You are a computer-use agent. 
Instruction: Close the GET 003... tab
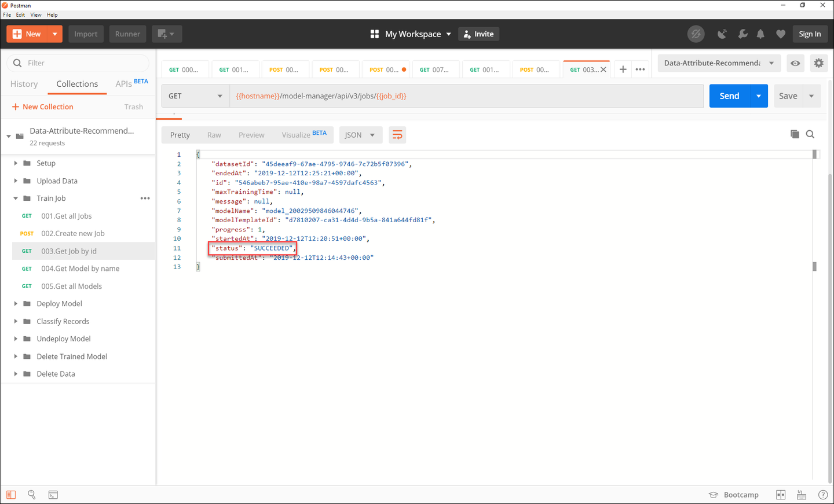603,69
